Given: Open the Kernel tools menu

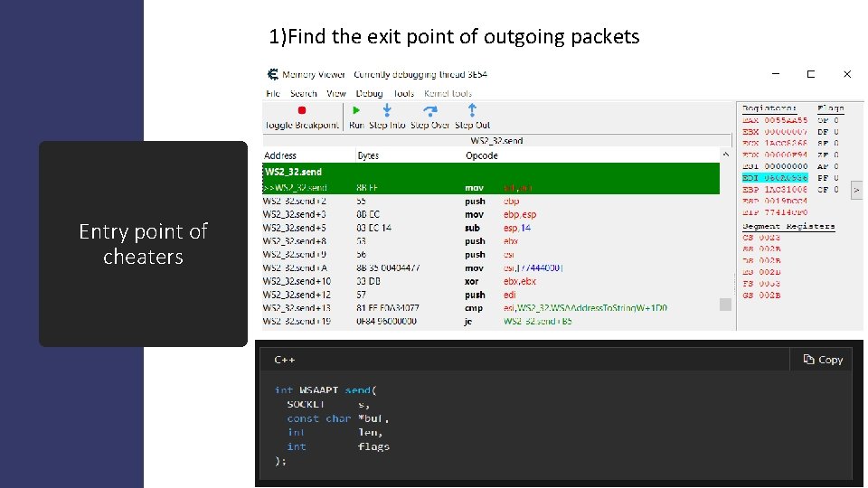Looking at the screenshot, I should [448, 93].
